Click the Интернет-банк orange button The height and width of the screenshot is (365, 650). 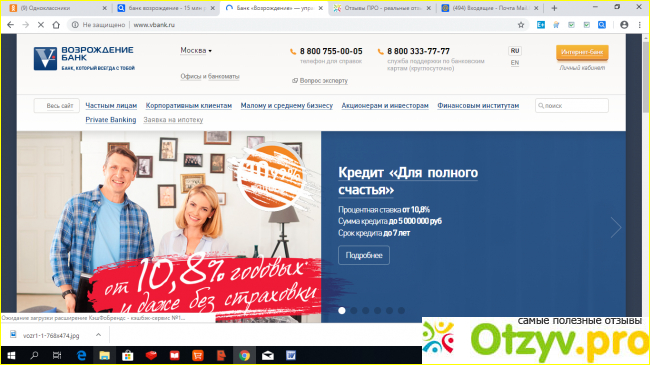[x=582, y=52]
